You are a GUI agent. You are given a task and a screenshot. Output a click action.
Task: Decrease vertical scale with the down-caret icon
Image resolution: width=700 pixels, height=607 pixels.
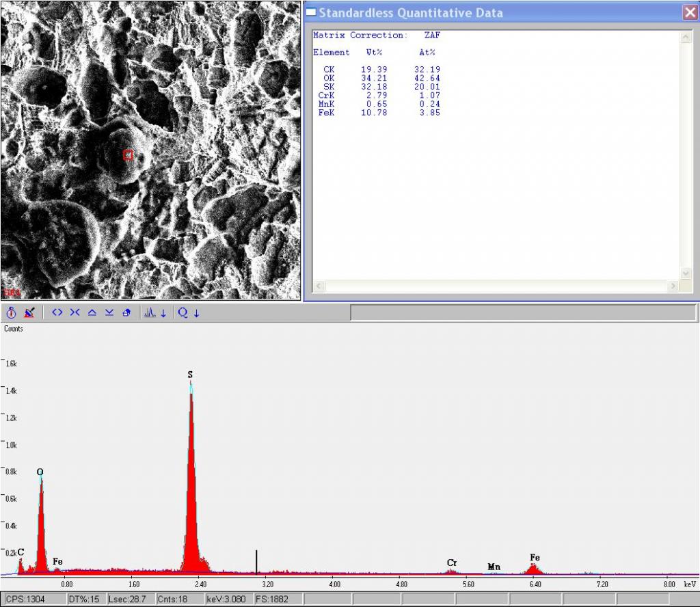(109, 313)
